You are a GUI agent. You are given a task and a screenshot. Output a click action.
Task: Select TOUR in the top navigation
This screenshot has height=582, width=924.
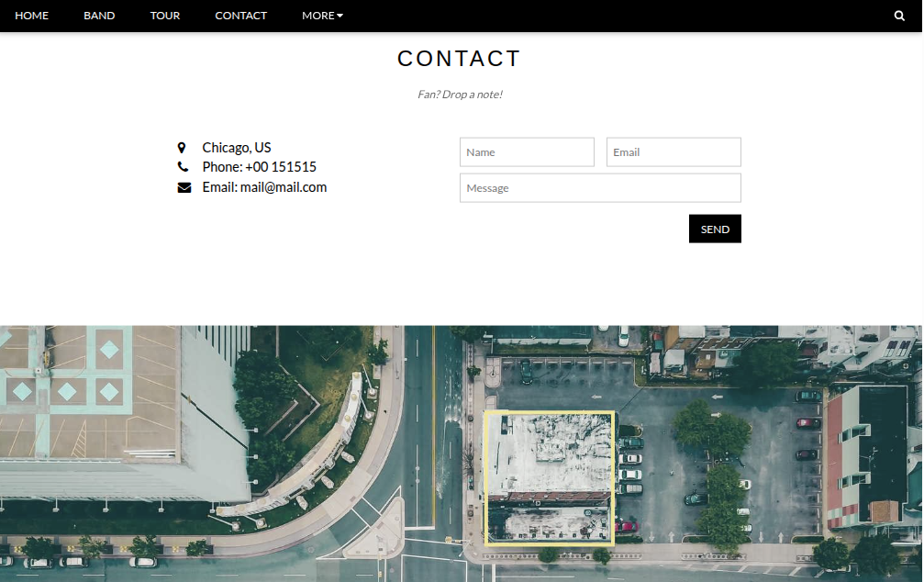165,16
